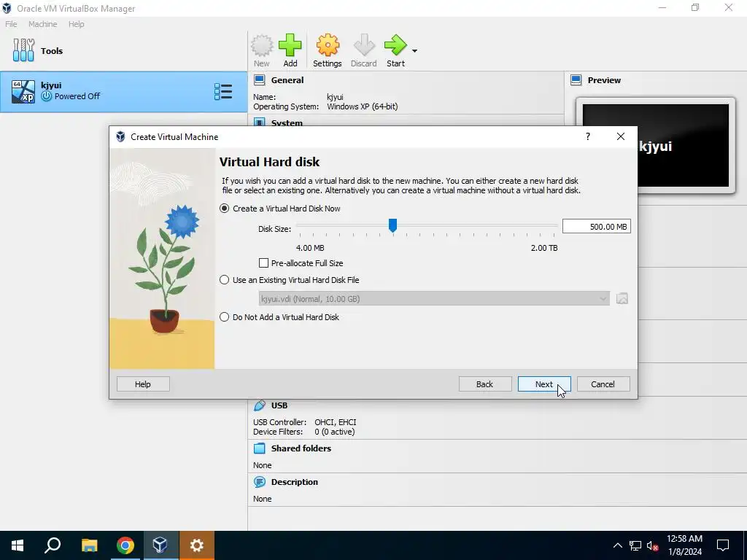Open the Machine menu
Screen dimensions: 747x560
pyautogui.click(x=42, y=24)
